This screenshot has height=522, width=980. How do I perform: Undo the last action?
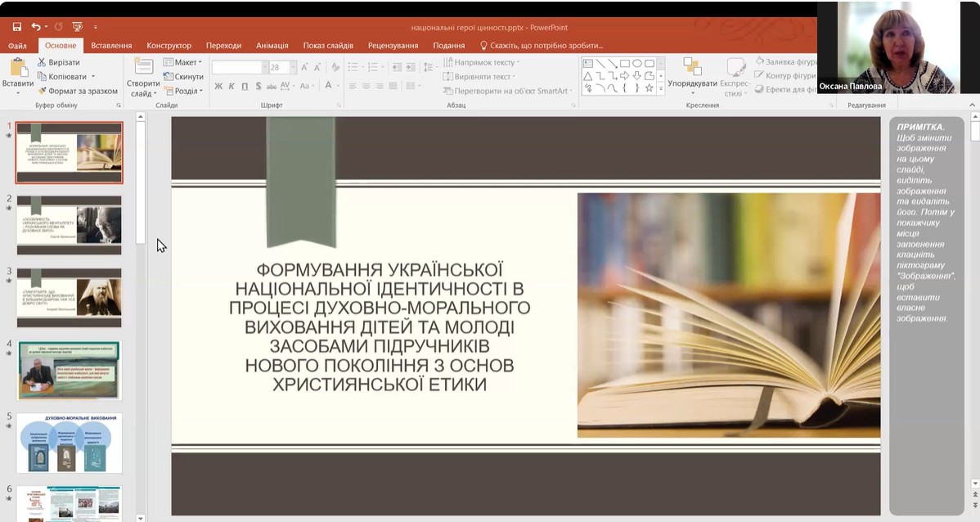[x=36, y=27]
